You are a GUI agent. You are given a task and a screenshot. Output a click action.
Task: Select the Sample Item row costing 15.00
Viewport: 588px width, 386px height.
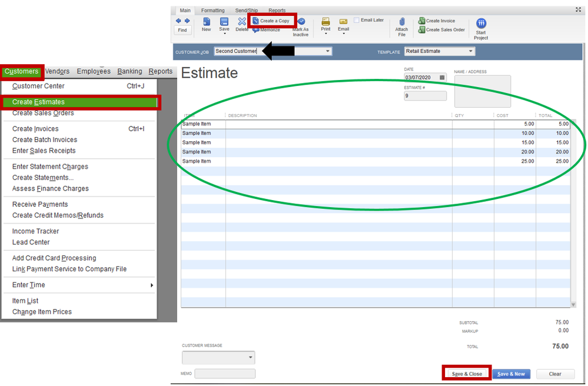(x=376, y=143)
